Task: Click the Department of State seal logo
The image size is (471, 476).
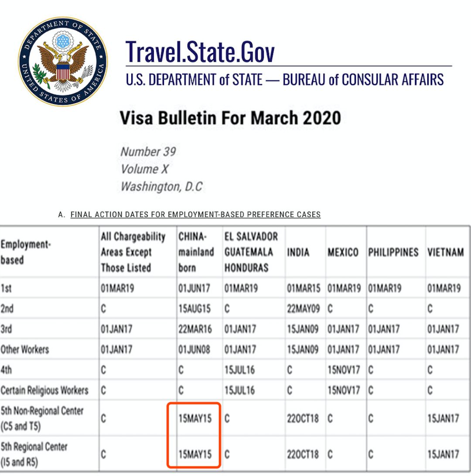Action: point(63,61)
